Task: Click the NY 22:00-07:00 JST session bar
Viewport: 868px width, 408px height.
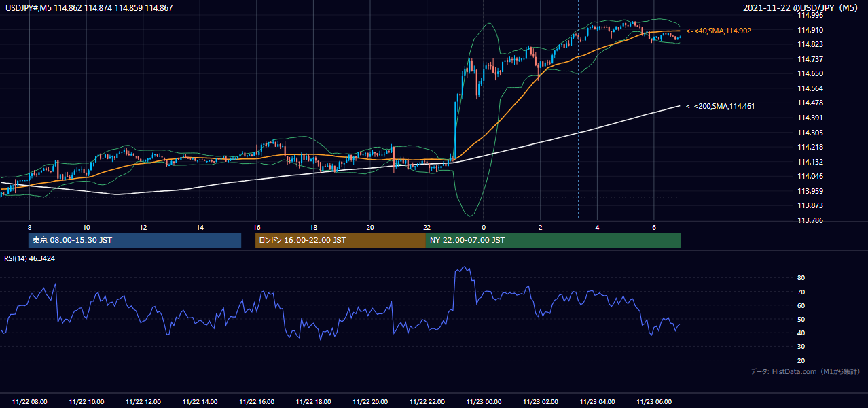Action: (554, 240)
